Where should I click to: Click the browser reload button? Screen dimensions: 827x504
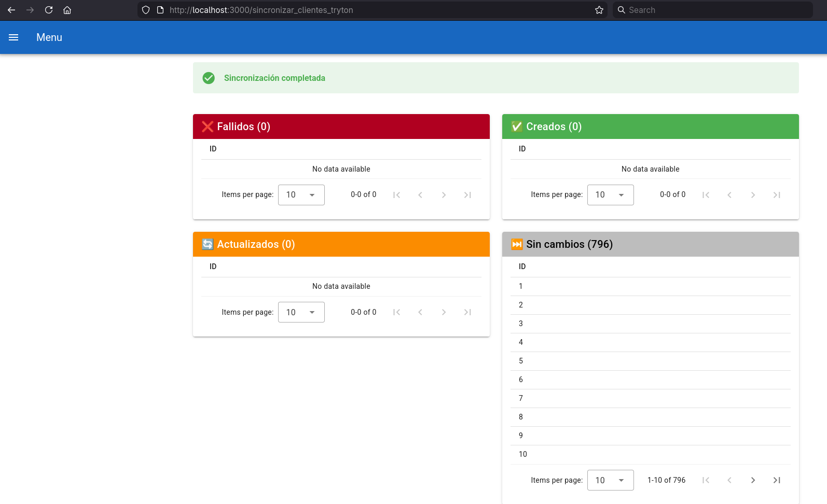point(49,10)
